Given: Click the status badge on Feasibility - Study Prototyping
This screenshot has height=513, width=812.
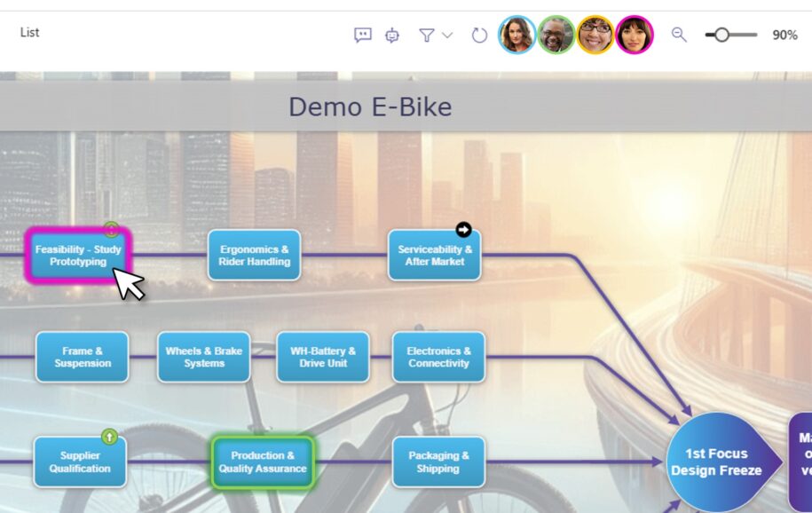Looking at the screenshot, I should (110, 229).
